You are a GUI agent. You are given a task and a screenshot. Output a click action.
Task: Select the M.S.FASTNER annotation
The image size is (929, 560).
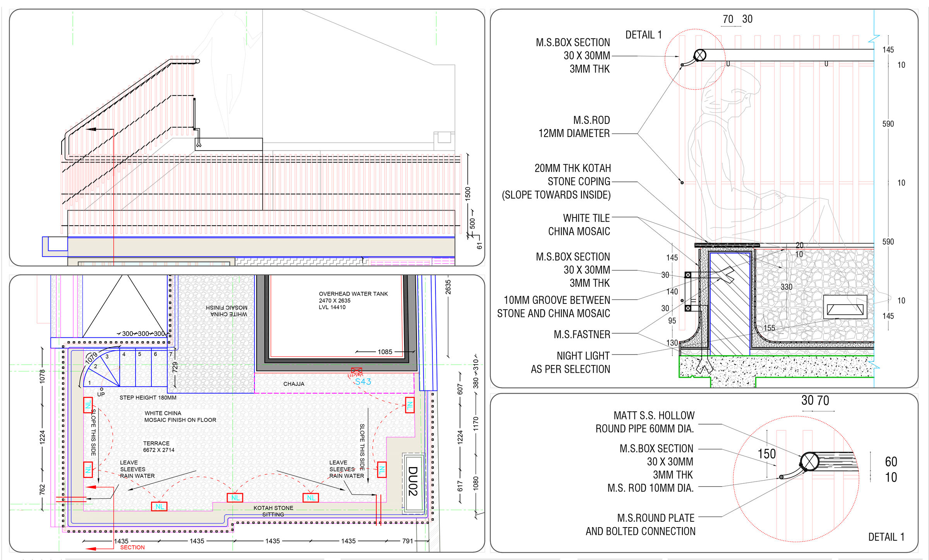(582, 334)
